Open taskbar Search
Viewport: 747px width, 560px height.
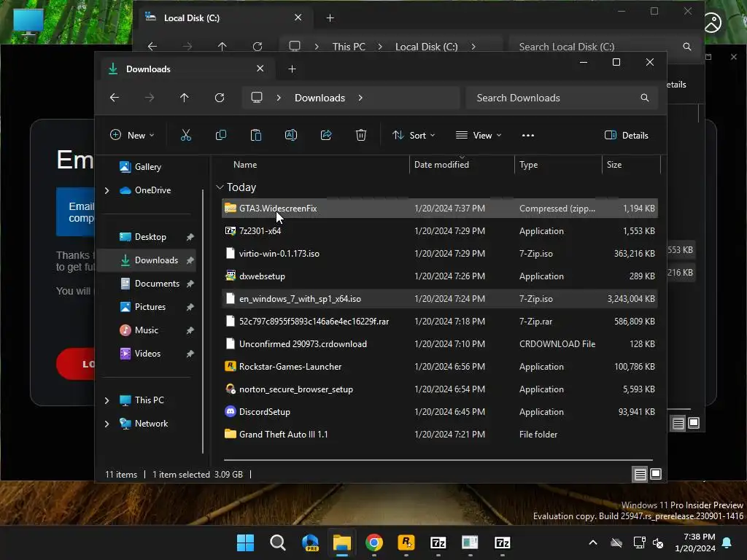point(277,542)
